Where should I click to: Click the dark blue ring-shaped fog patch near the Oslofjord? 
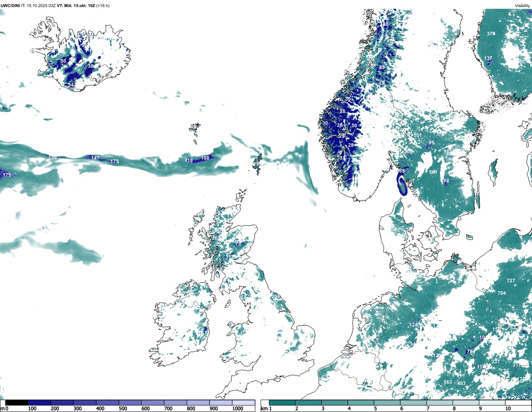click(x=401, y=184)
